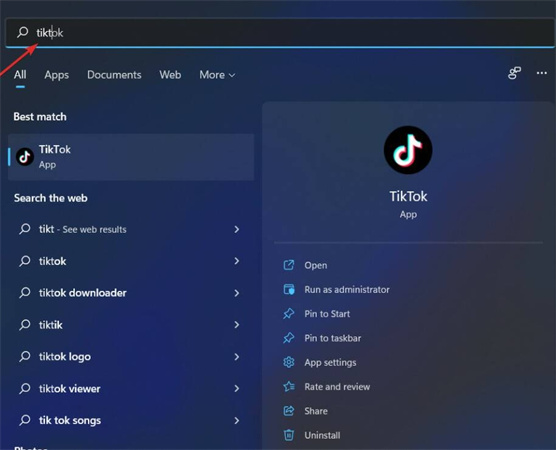The height and width of the screenshot is (450, 556).
Task: Click the large TikTok logo in preview pane
Action: pyautogui.click(x=408, y=150)
